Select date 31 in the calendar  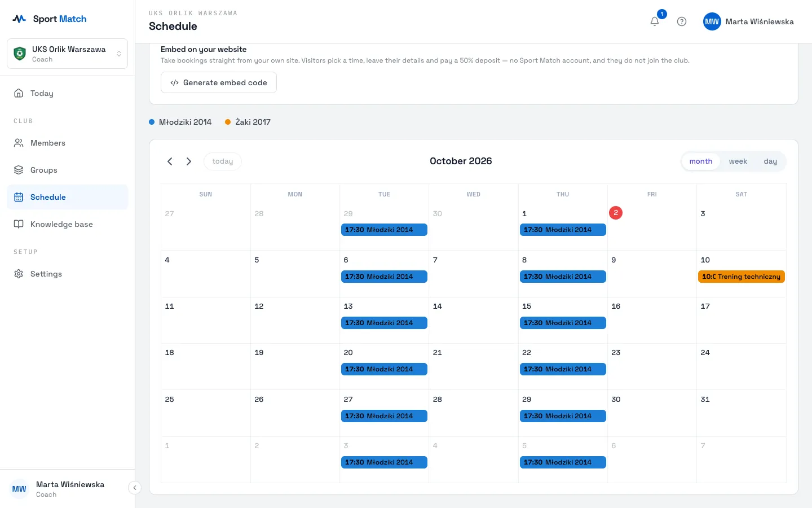705,399
